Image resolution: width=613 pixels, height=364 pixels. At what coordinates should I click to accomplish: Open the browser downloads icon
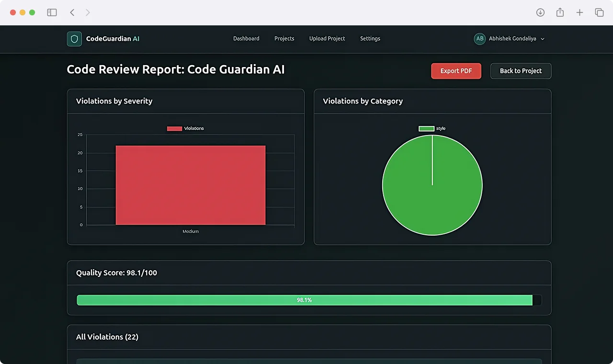pos(540,12)
